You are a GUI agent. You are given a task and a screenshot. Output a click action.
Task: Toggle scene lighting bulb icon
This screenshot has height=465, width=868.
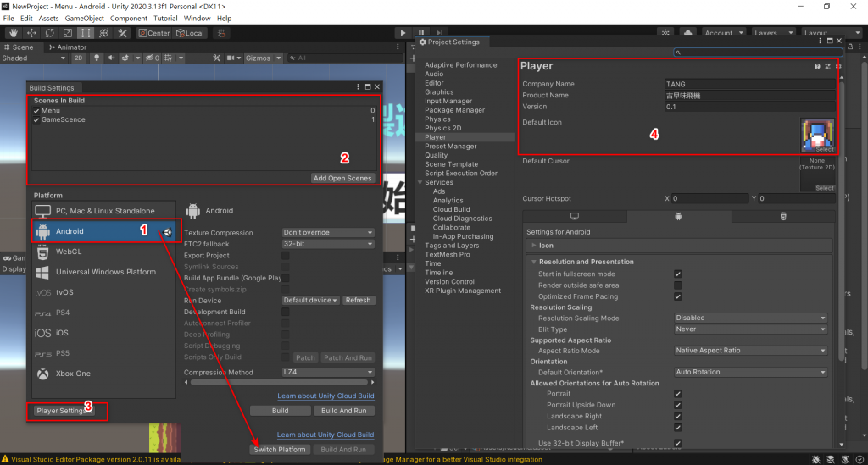point(97,58)
